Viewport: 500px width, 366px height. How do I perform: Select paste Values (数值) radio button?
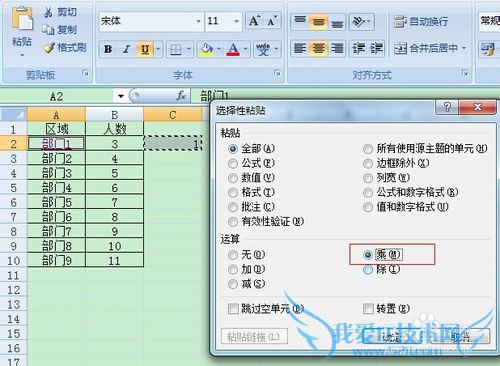233,178
